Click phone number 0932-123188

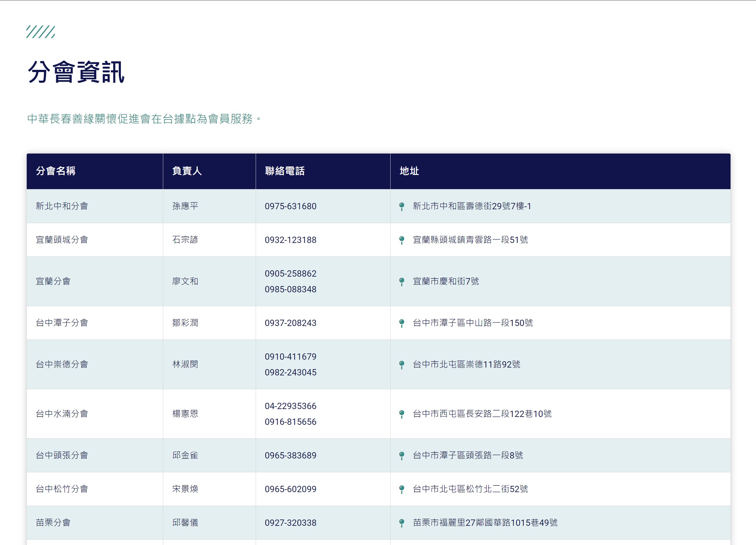(x=291, y=240)
